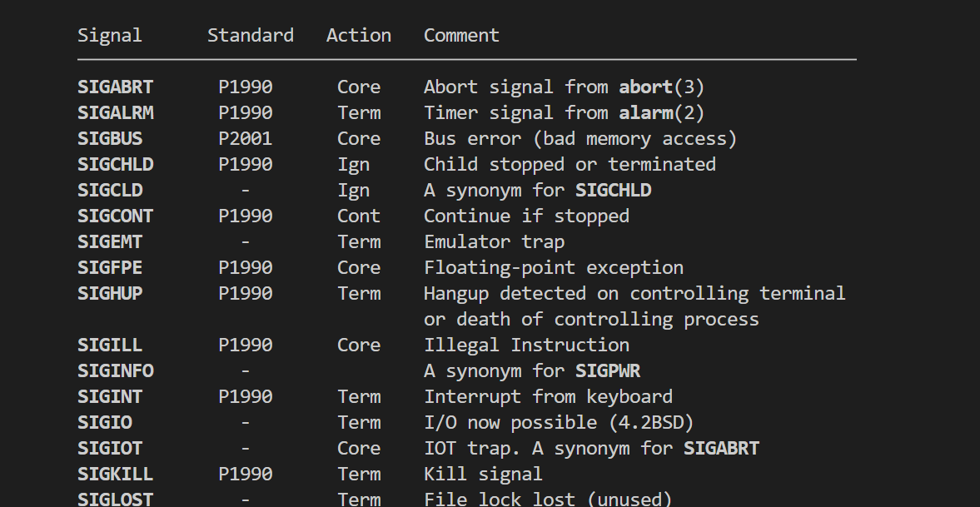
Task: Click the "Floating-point exception" comment text
Action: [554, 267]
